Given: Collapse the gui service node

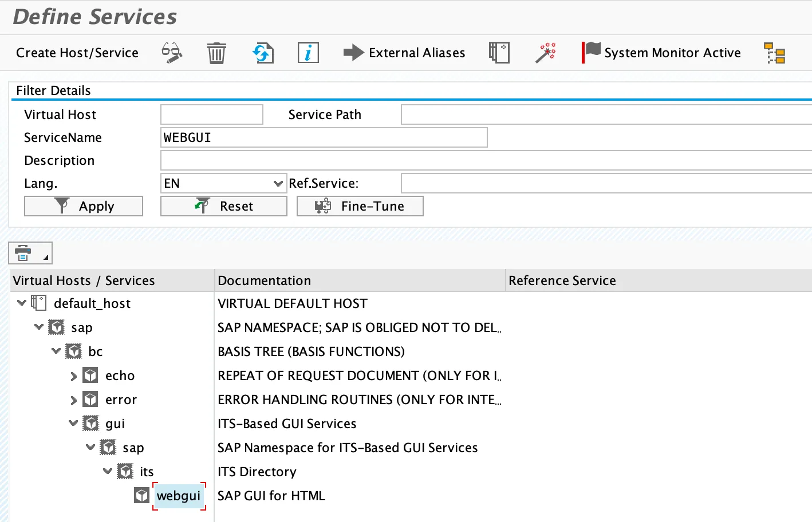Looking at the screenshot, I should click(x=73, y=424).
